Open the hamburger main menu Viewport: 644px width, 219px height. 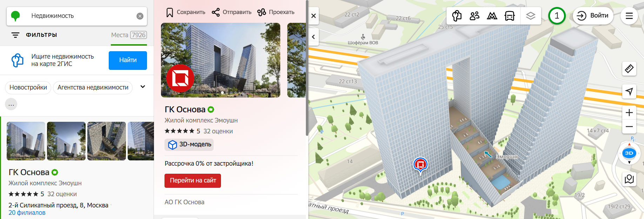coord(629,16)
